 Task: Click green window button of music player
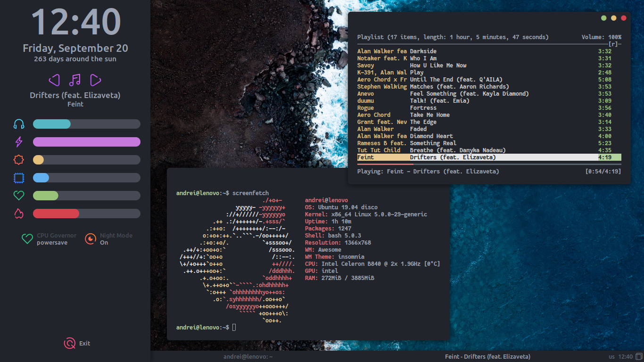point(604,18)
